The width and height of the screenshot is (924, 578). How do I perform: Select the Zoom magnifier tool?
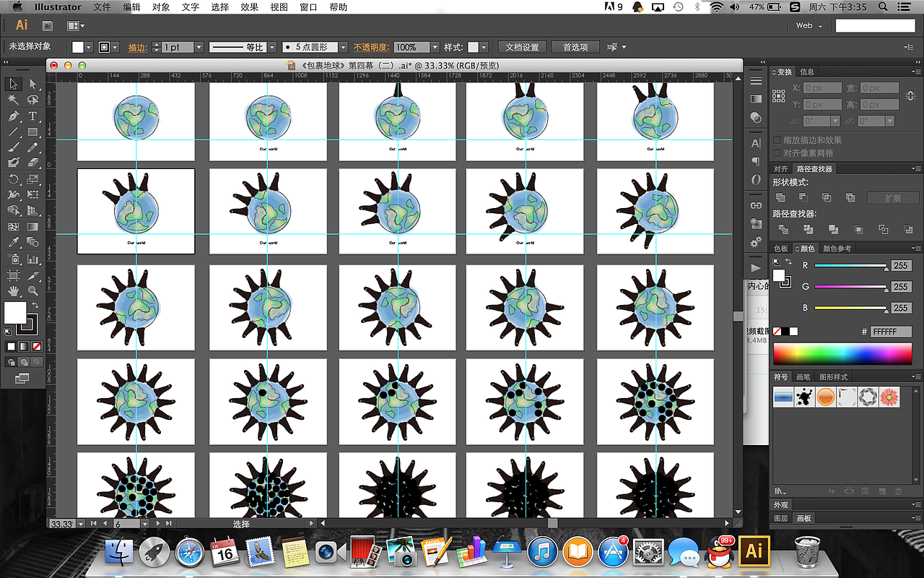32,290
